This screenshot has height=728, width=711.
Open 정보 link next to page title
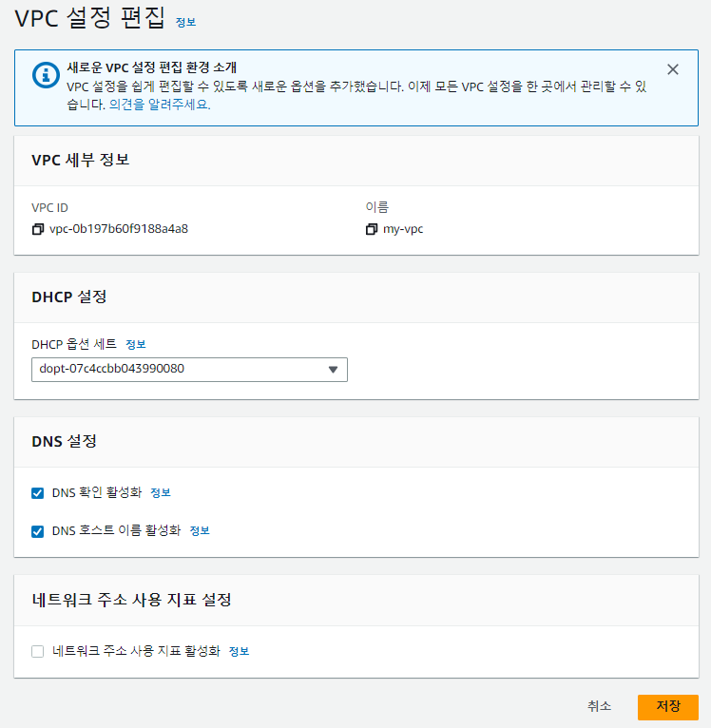[185, 22]
